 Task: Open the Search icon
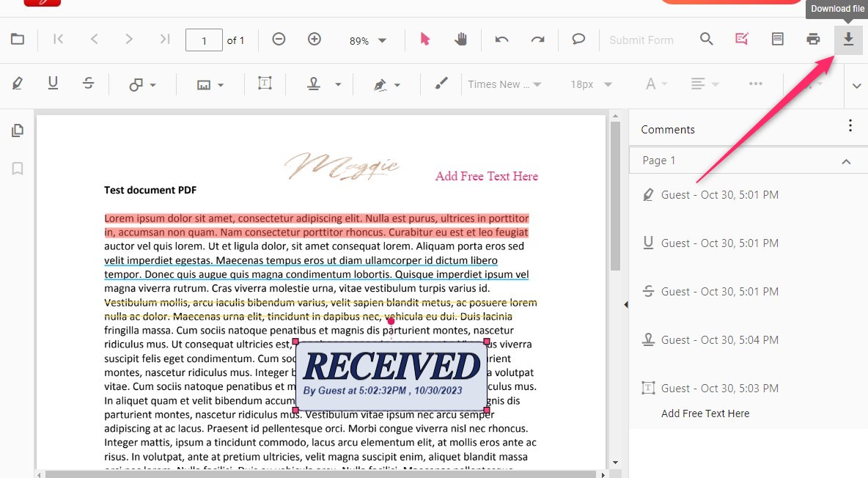point(706,40)
